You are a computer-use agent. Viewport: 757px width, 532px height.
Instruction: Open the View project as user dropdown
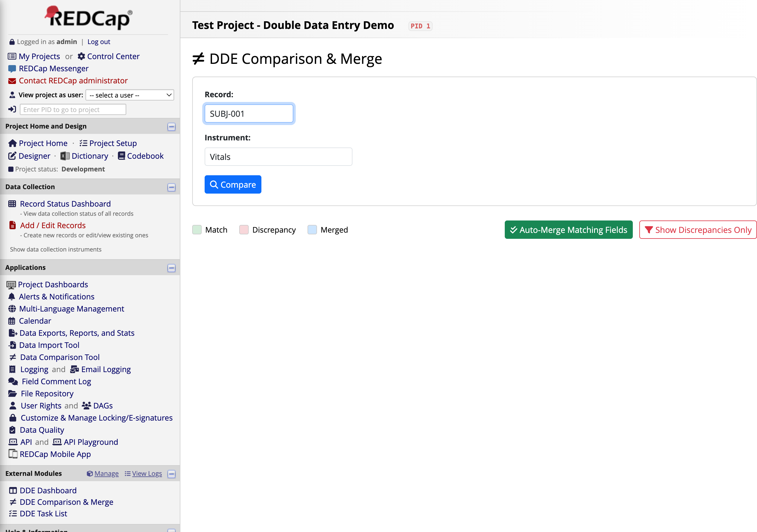click(130, 95)
